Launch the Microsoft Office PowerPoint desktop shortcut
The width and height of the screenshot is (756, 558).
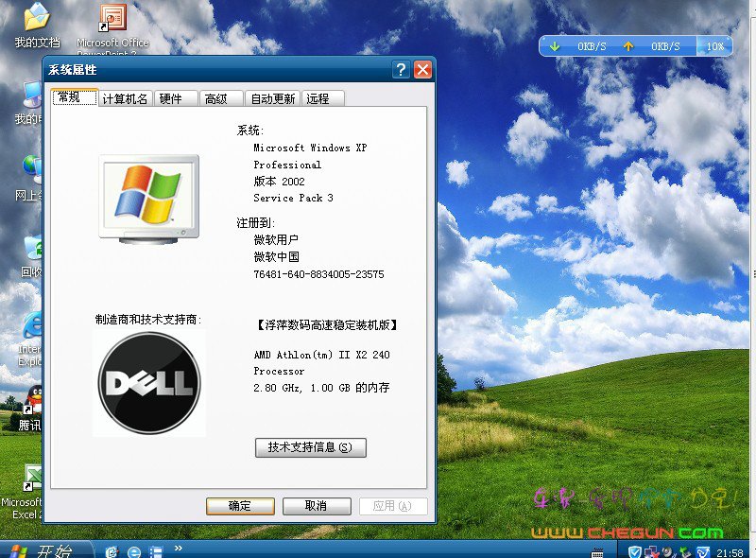click(x=112, y=28)
